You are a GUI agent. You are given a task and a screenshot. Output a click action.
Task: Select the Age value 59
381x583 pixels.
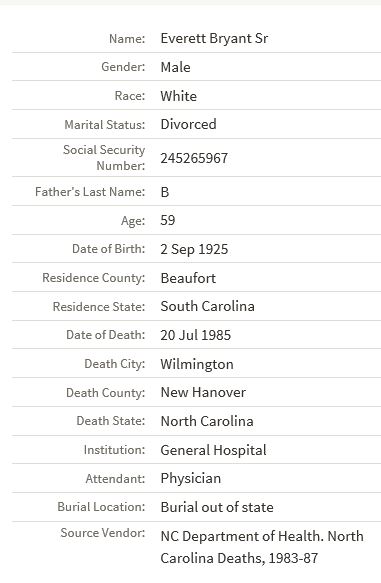coord(168,220)
